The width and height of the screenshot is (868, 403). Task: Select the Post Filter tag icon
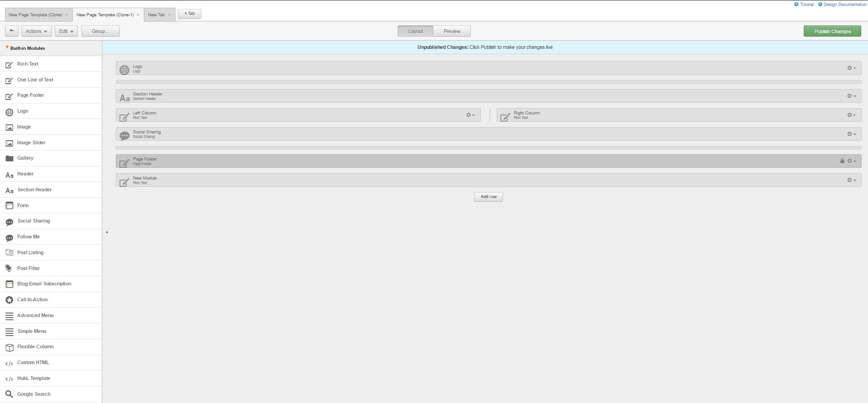pyautogui.click(x=9, y=269)
